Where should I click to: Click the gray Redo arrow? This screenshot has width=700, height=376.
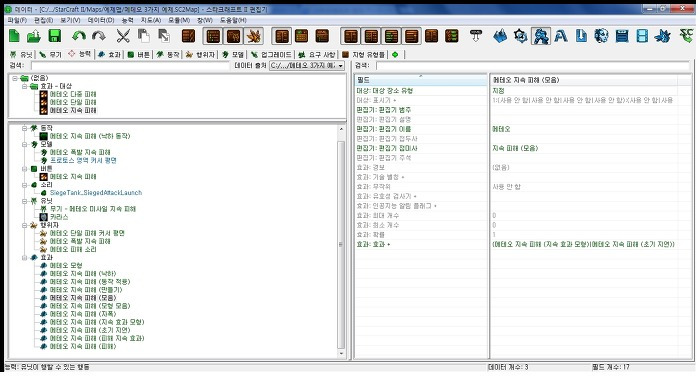pyautogui.click(x=99, y=36)
